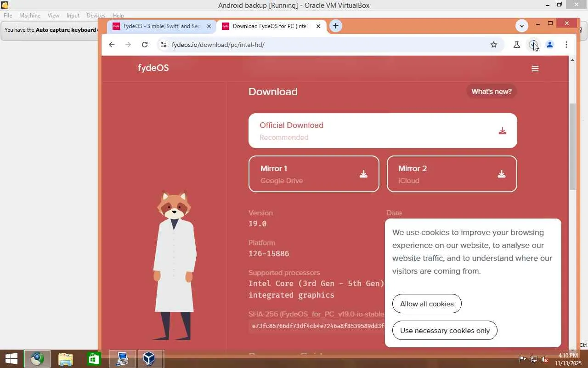Click the What's new? button

coord(492,92)
